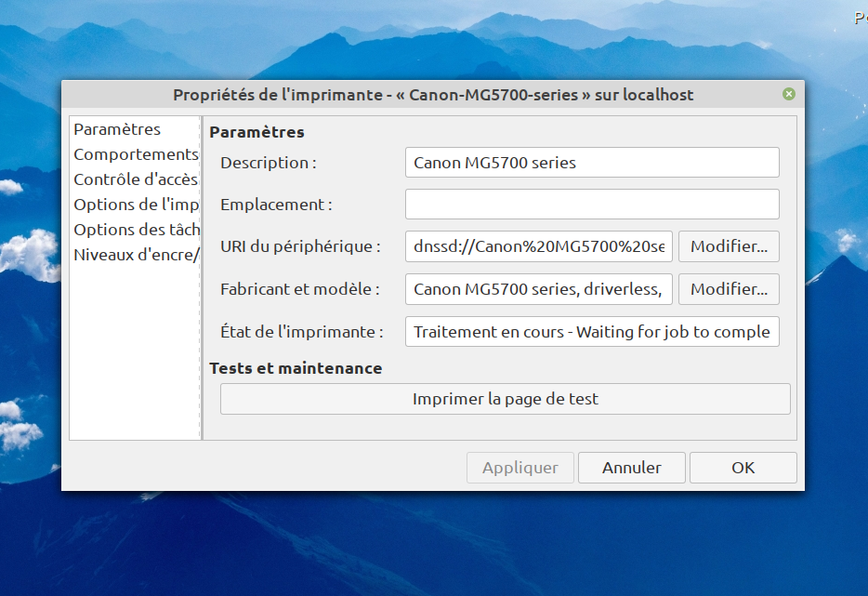
Task: Switch to Contrôle d'accès settings
Action: 136,179
